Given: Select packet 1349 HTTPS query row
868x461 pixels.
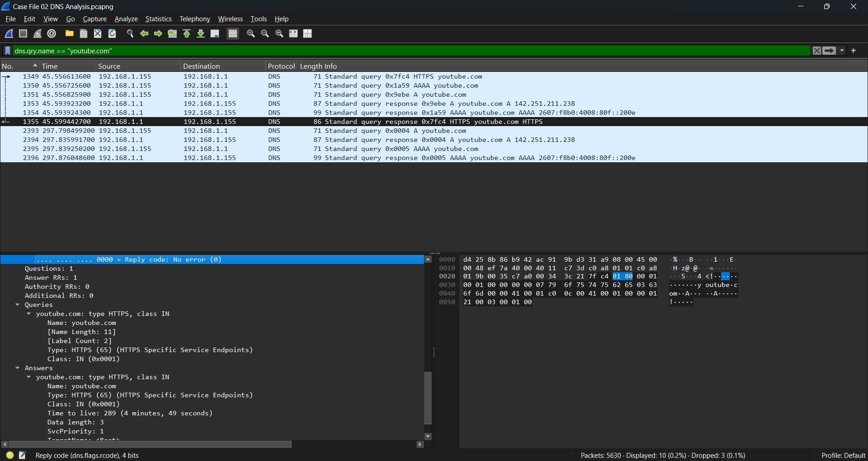Looking at the screenshot, I should [x=434, y=76].
